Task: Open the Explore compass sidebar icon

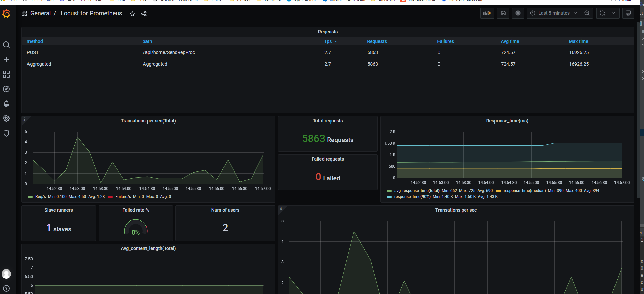Action: click(x=6, y=89)
